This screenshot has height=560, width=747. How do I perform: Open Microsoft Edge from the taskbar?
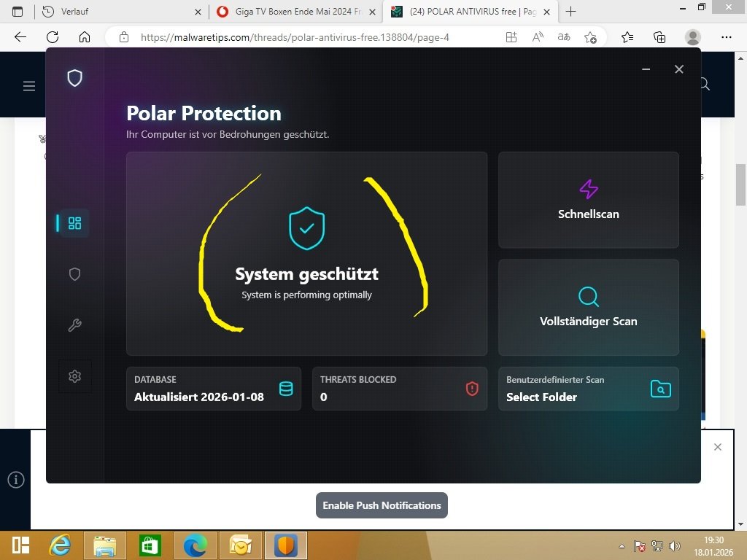coord(196,545)
